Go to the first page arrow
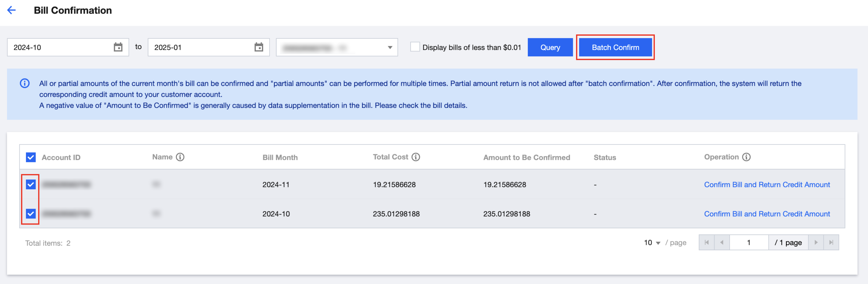This screenshot has width=868, height=284. 707,243
